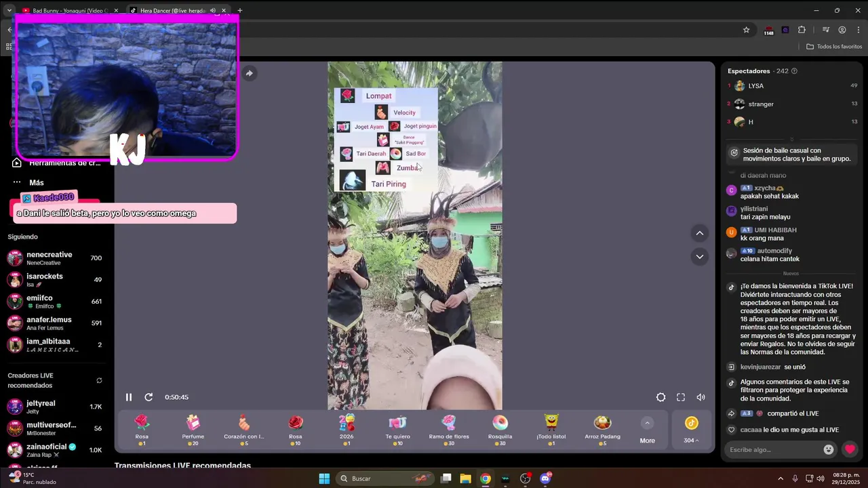The height and width of the screenshot is (488, 868).
Task: Open automodify commenter profile
Action: (x=774, y=251)
